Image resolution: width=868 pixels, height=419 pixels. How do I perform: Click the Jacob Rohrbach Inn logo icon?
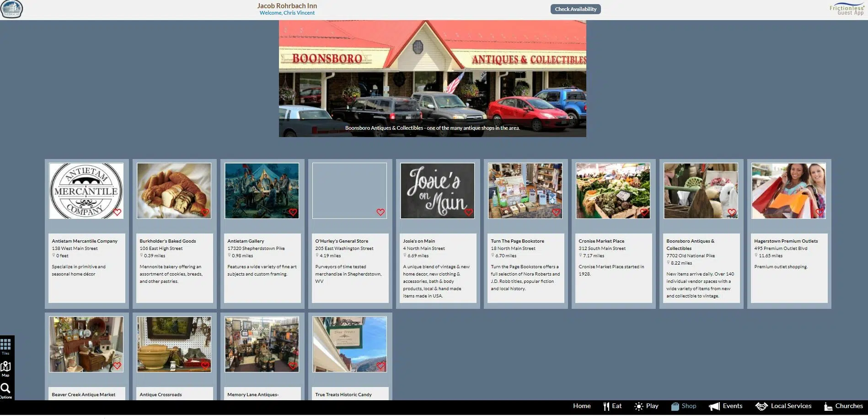11,9
